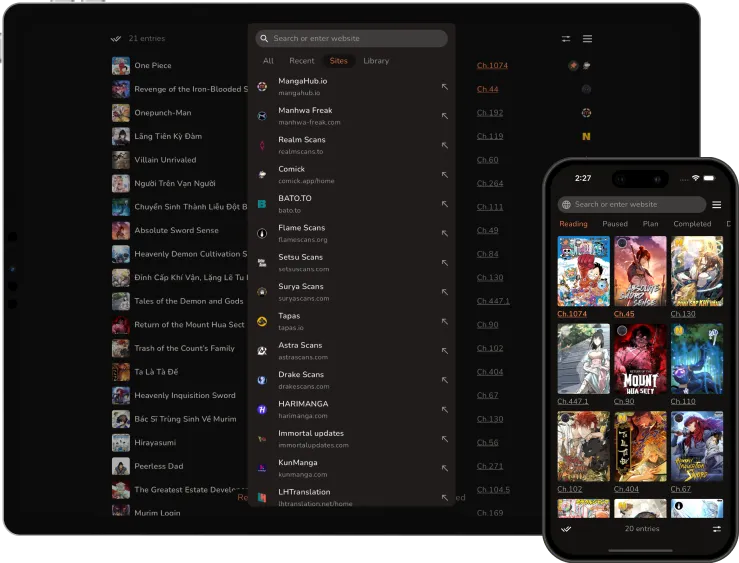Tap filter sliders icon at phone bottom

[x=716, y=528]
